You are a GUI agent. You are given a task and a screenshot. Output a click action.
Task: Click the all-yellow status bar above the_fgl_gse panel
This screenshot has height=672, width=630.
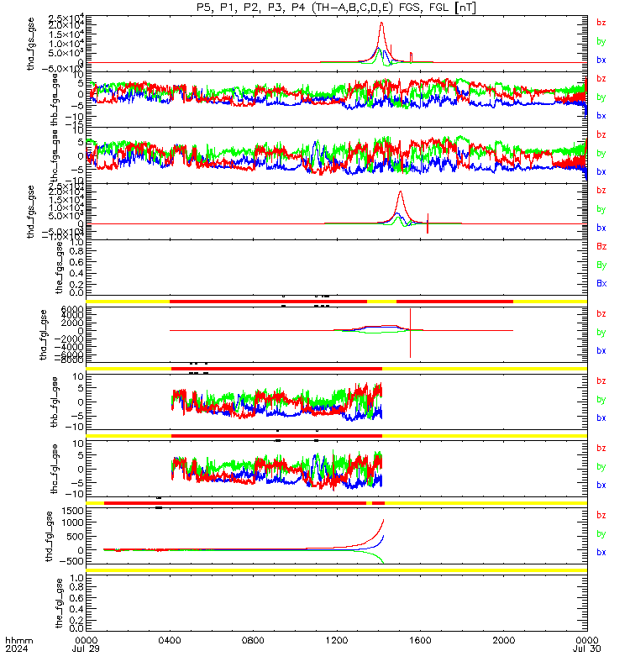tap(337, 570)
